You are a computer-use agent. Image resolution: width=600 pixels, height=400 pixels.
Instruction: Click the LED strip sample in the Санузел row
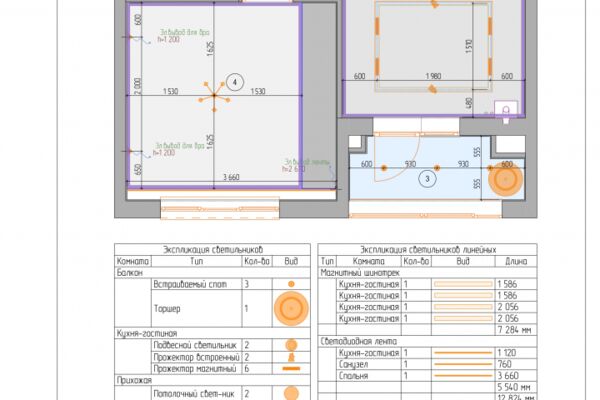pos(463,364)
